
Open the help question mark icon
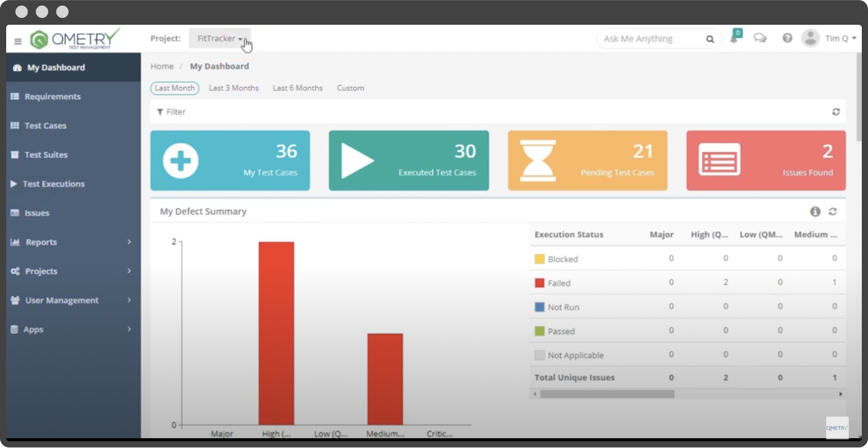pyautogui.click(x=786, y=38)
